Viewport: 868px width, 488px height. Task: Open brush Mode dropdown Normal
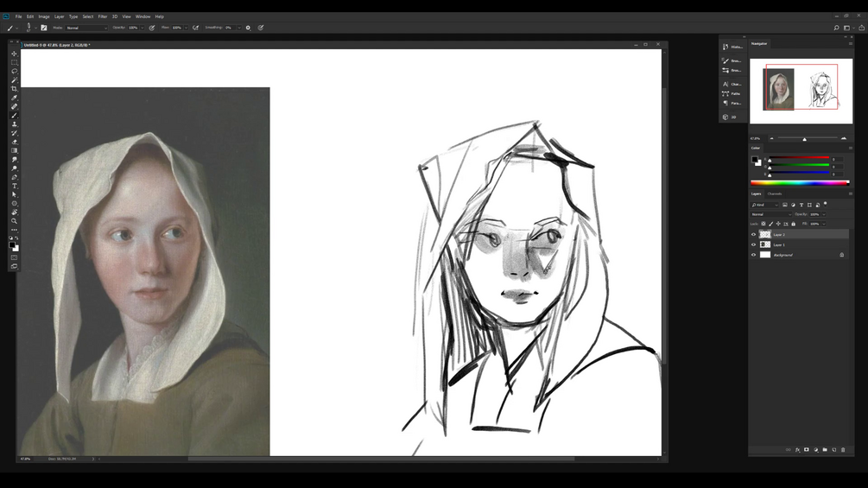[87, 28]
